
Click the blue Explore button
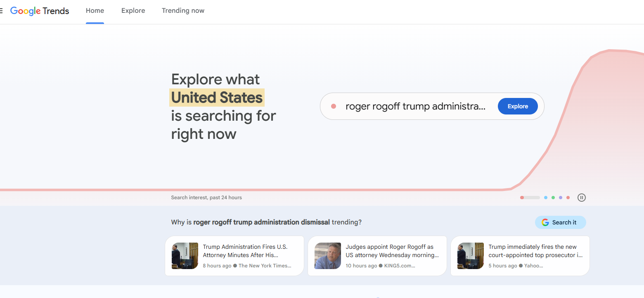click(x=518, y=106)
